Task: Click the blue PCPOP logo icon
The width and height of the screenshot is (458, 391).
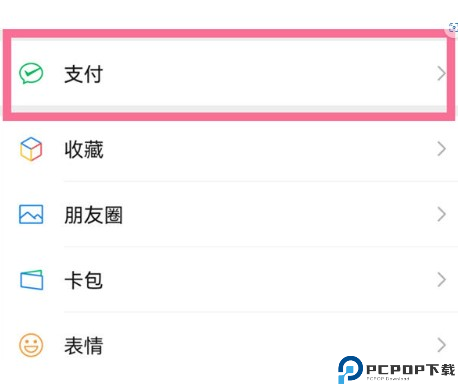Action: (350, 370)
